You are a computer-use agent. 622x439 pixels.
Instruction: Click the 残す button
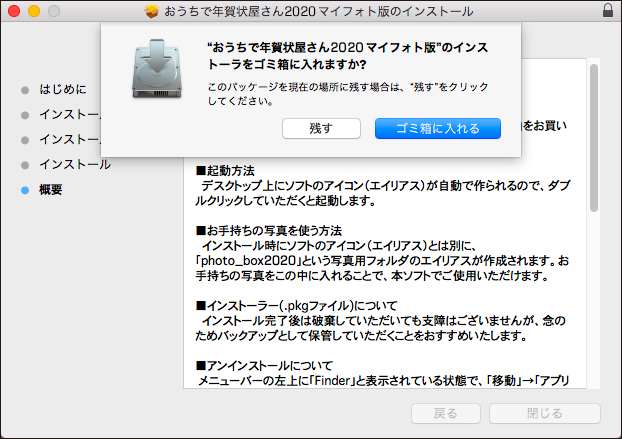point(321,128)
